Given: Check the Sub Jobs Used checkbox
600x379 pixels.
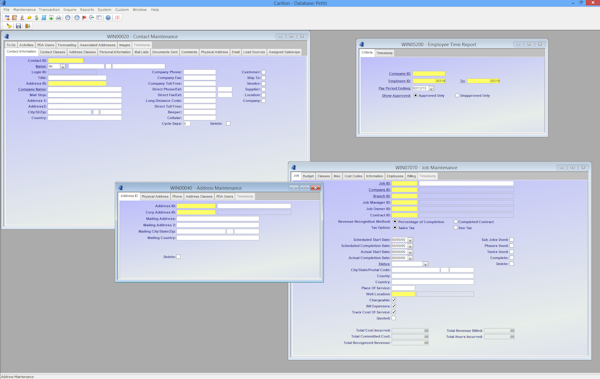Looking at the screenshot, I should coord(512,240).
